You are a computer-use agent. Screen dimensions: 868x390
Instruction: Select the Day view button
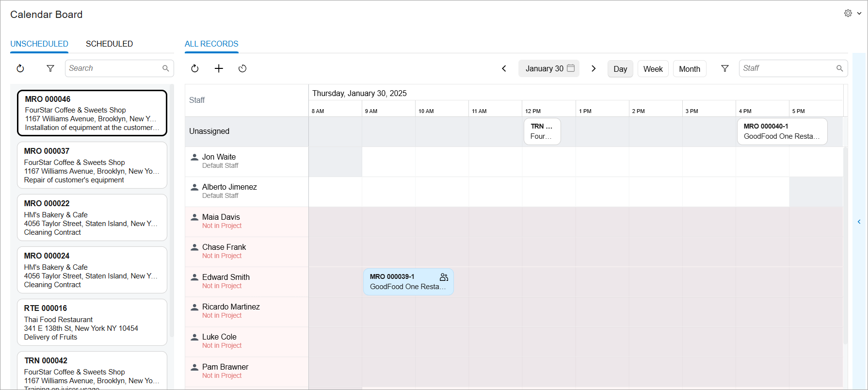(620, 69)
